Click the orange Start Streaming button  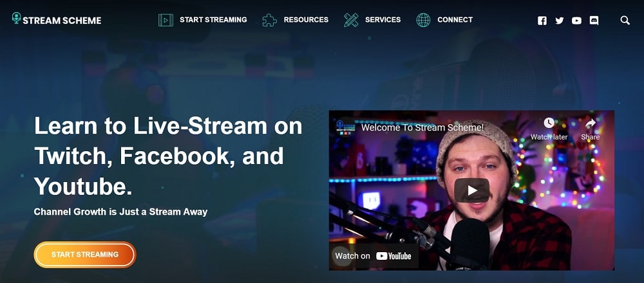pyautogui.click(x=85, y=255)
